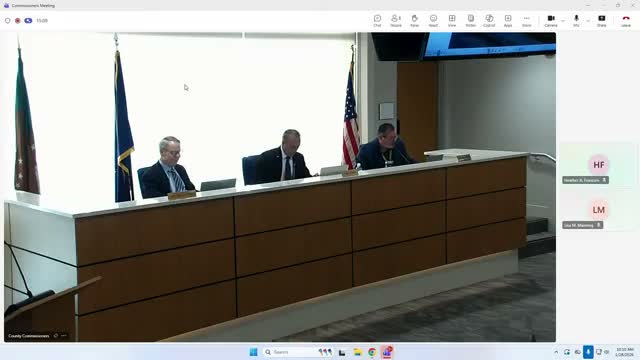Open more options on County Commissioners video
Viewport: 640px width, 360px height.
64,336
